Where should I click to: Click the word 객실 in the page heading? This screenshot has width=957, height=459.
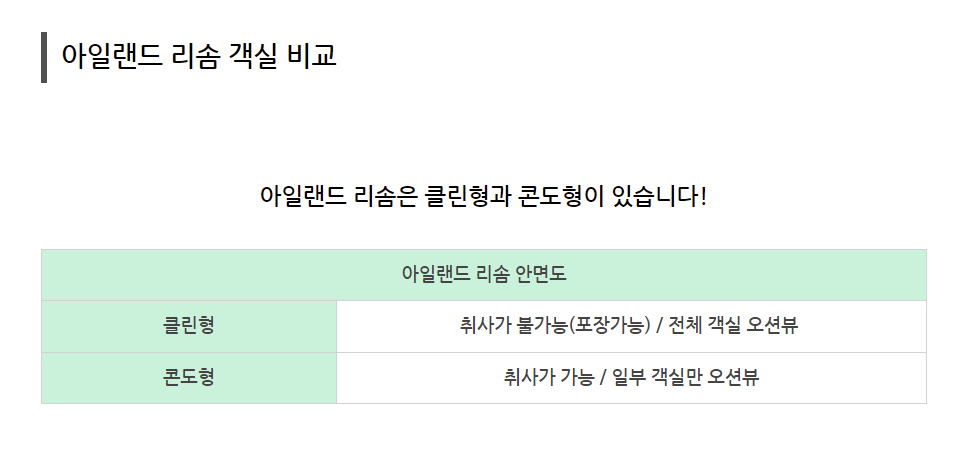(252, 56)
